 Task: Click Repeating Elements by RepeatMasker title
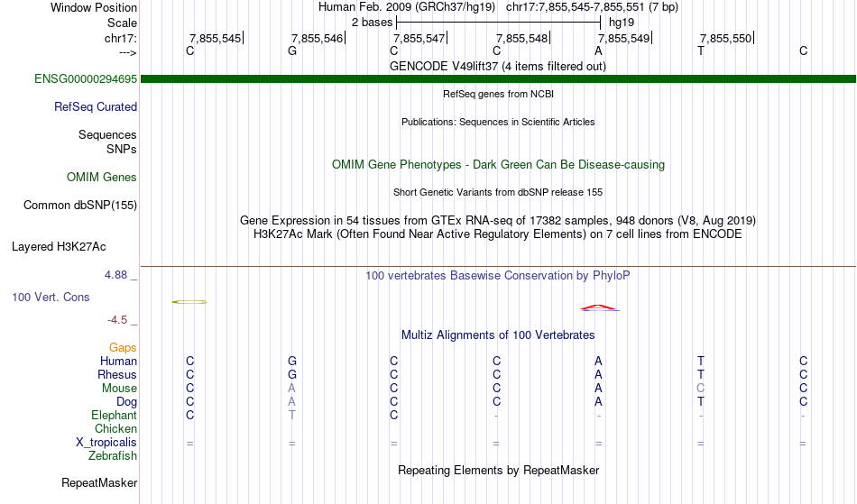click(x=499, y=471)
